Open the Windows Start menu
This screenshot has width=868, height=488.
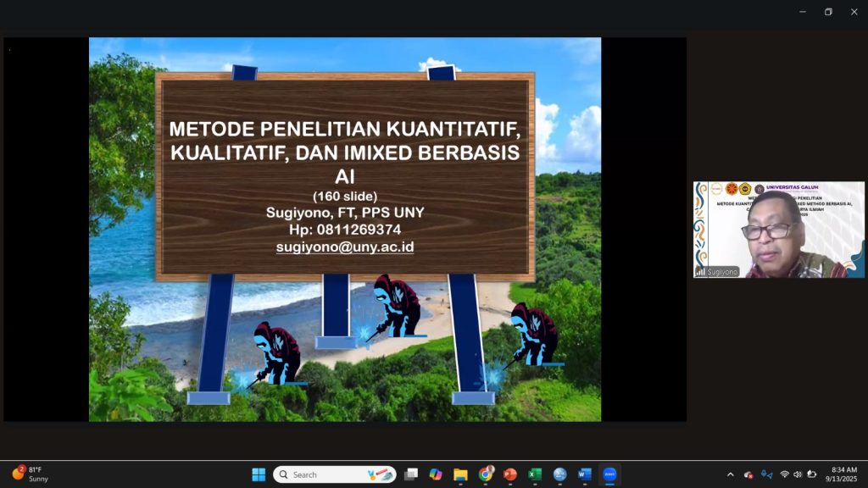click(259, 474)
